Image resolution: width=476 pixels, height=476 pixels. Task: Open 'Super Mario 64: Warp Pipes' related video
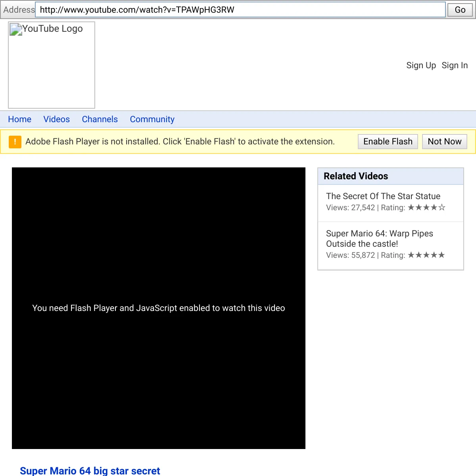(380, 239)
